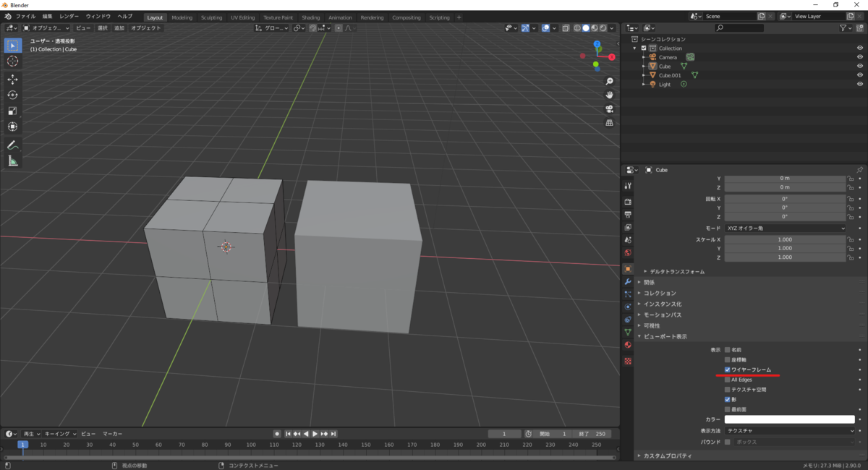Switch to the Sculpting workspace tab

coord(212,17)
